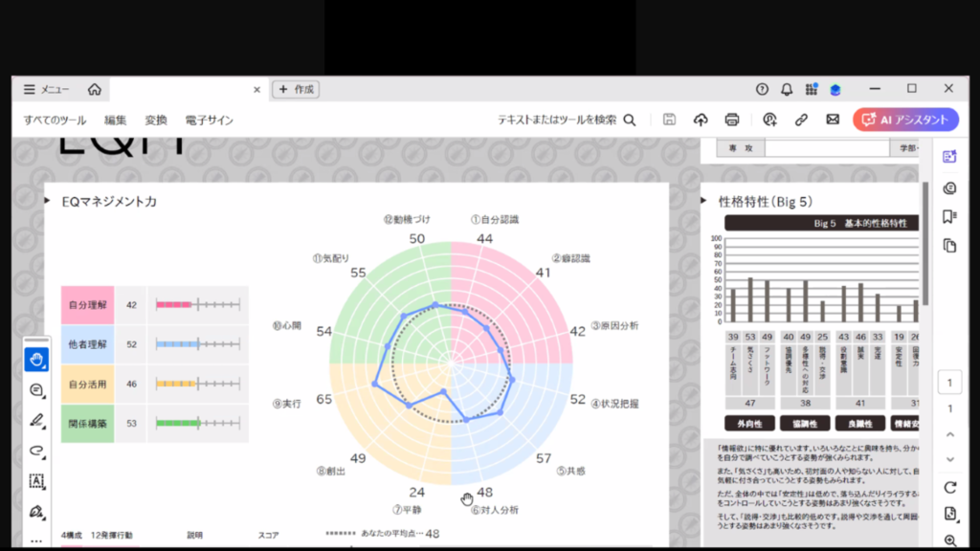Launch the AI アシスタント button
The image size is (980, 551).
(x=905, y=120)
